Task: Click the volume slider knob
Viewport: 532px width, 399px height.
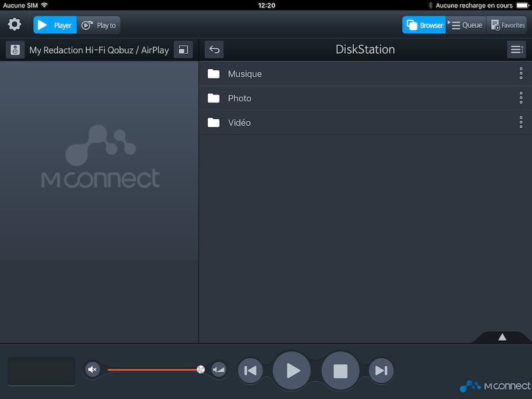Action: pyautogui.click(x=200, y=369)
